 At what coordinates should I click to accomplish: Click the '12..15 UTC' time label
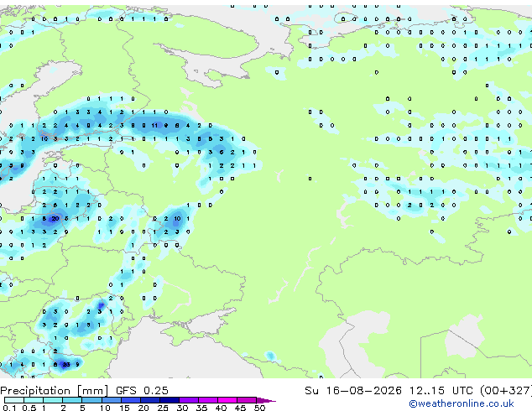coord(441,391)
